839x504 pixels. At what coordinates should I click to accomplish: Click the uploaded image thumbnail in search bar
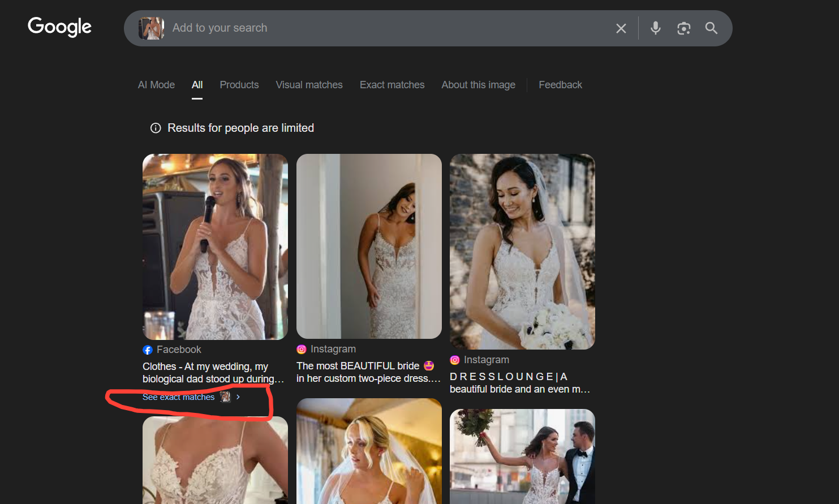(151, 28)
